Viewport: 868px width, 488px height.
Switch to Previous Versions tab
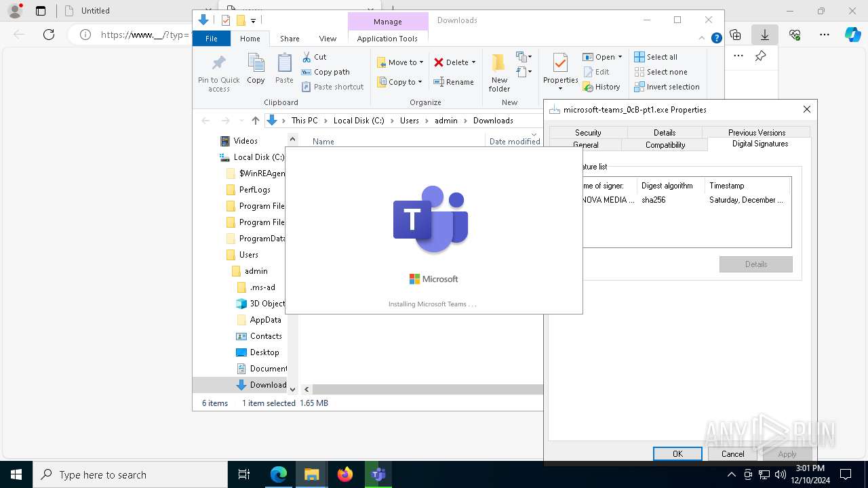[x=756, y=133]
